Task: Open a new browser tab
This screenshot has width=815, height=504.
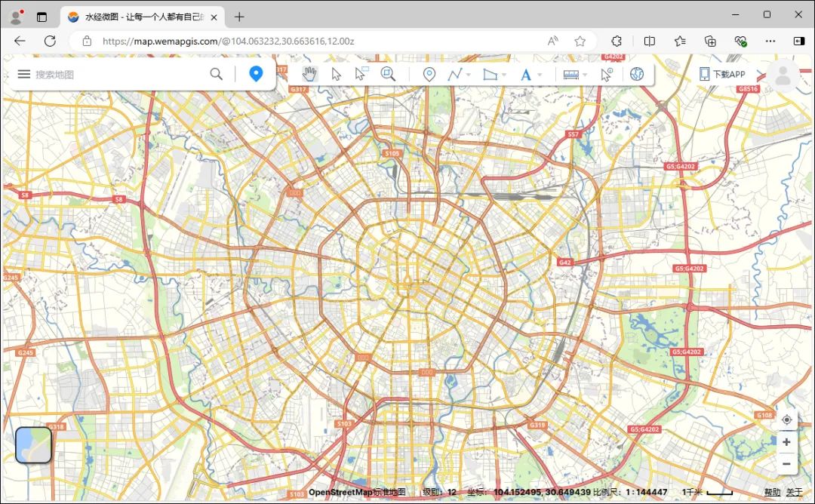Action: 239,17
